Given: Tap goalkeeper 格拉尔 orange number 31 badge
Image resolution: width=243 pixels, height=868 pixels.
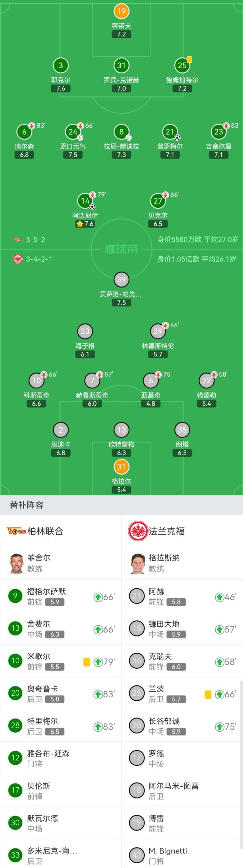Looking at the screenshot, I should pos(122,467).
